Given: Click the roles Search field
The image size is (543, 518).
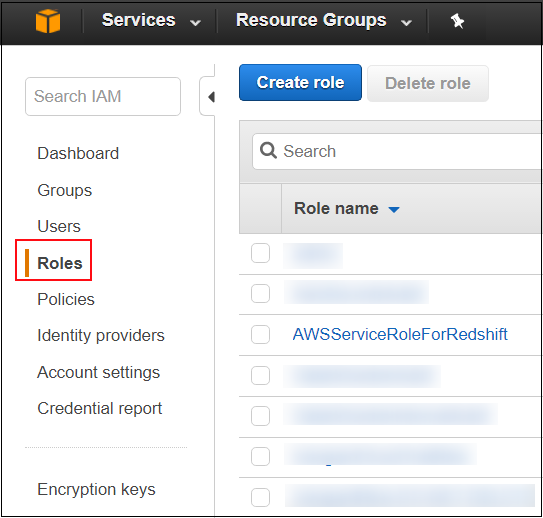Looking at the screenshot, I should click(397, 151).
